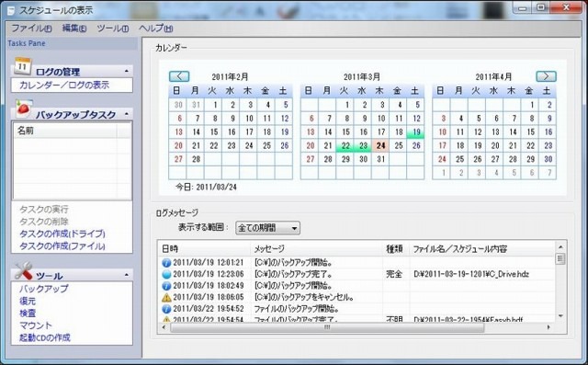588x365 pixels.
Task: Click info icon of 2011/03/19 18:02:49 log
Action: pos(166,286)
